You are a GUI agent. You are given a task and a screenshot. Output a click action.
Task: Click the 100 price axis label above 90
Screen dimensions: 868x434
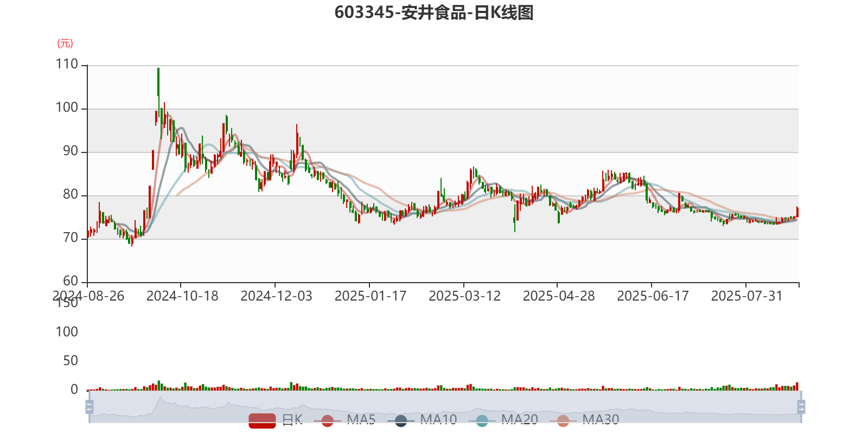pyautogui.click(x=67, y=108)
